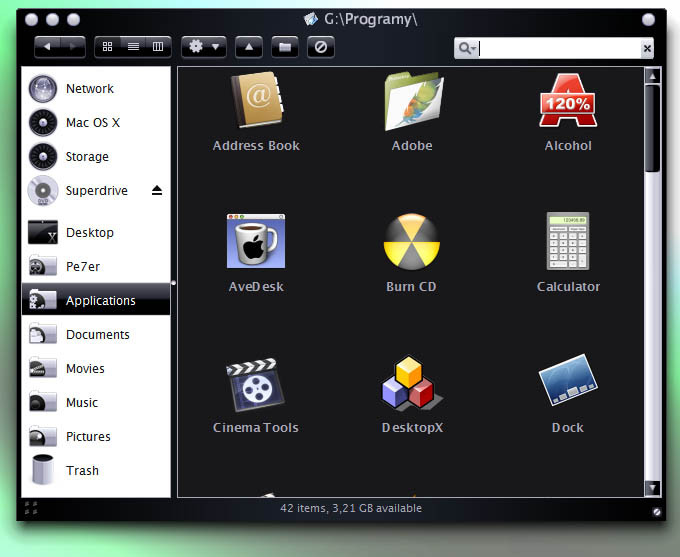Click the circle-slash stop toolbar button
Screen dimensions: 680x557
click(321, 46)
